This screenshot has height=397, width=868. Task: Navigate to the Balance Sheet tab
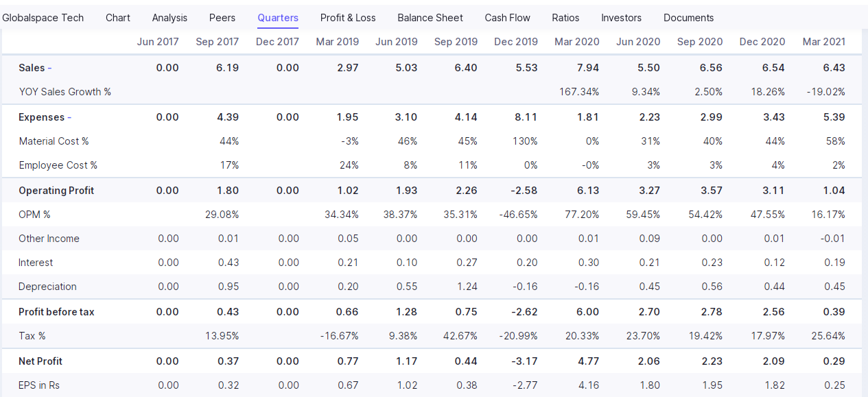(430, 18)
